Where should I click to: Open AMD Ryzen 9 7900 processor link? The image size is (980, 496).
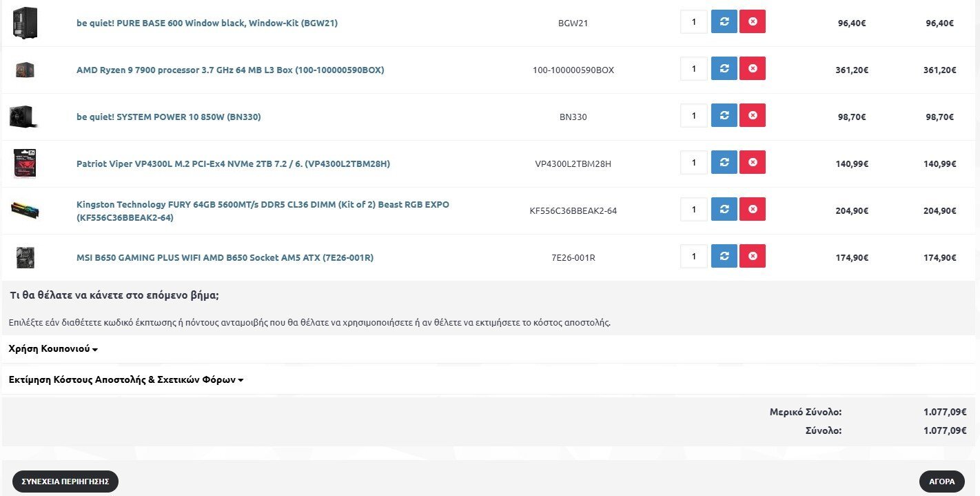230,70
